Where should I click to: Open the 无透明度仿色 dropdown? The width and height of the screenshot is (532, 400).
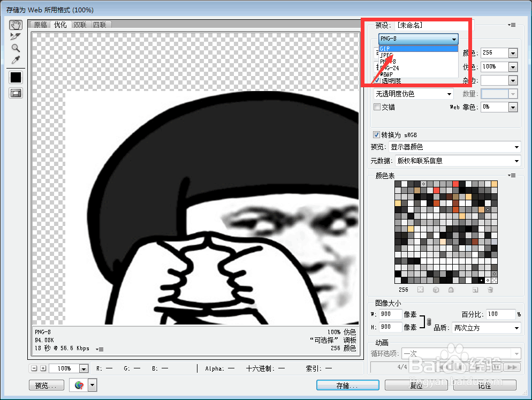click(414, 94)
